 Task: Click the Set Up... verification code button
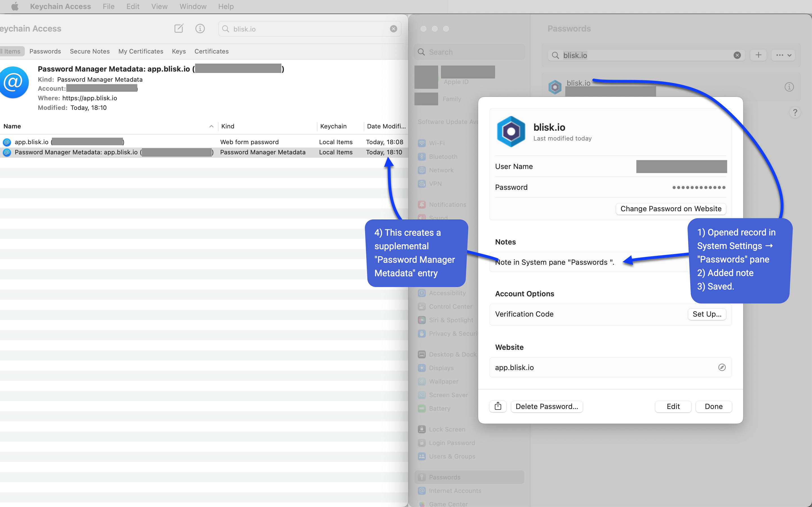pos(707,314)
